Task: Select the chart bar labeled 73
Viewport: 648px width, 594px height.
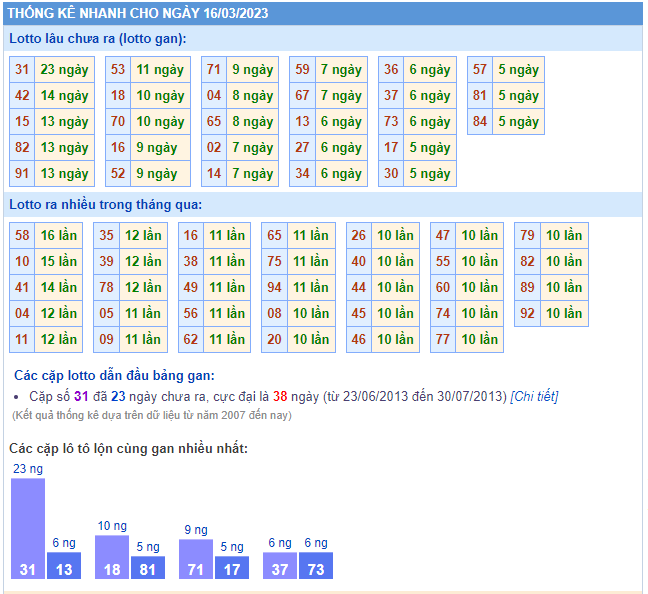Action: pyautogui.click(x=315, y=566)
